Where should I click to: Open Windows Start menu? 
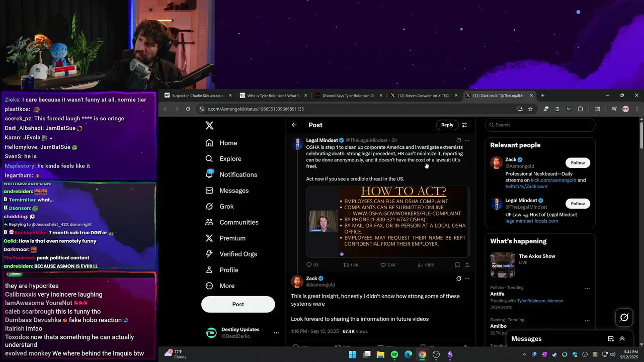[353, 354]
